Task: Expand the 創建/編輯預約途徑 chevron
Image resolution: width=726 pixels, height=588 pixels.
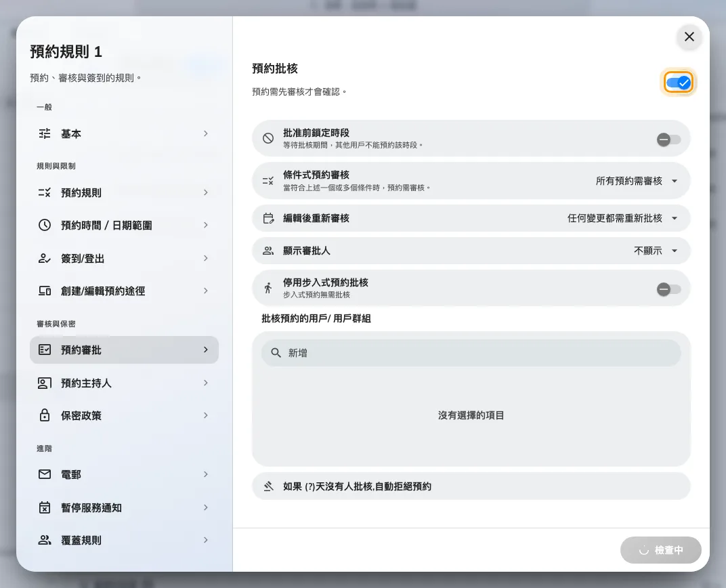Action: click(206, 291)
